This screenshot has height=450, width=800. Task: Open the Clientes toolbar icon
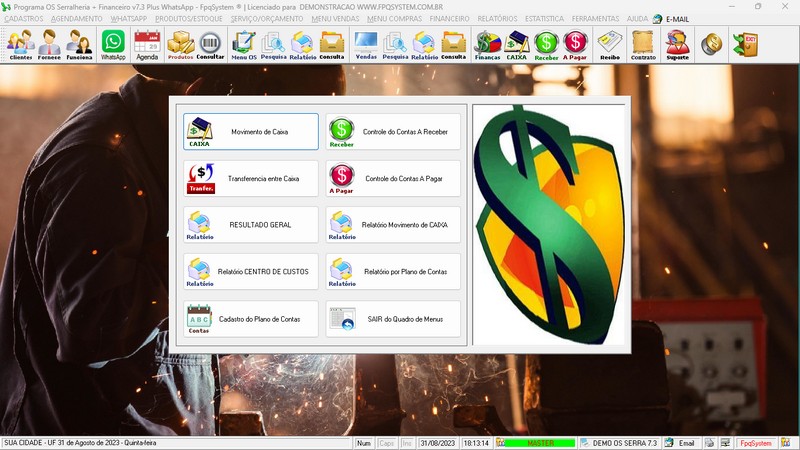click(20, 45)
